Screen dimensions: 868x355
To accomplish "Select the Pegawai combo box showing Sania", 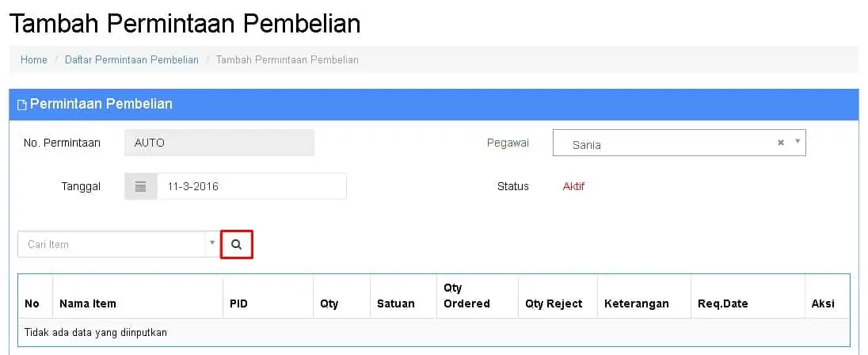I will click(x=680, y=143).
